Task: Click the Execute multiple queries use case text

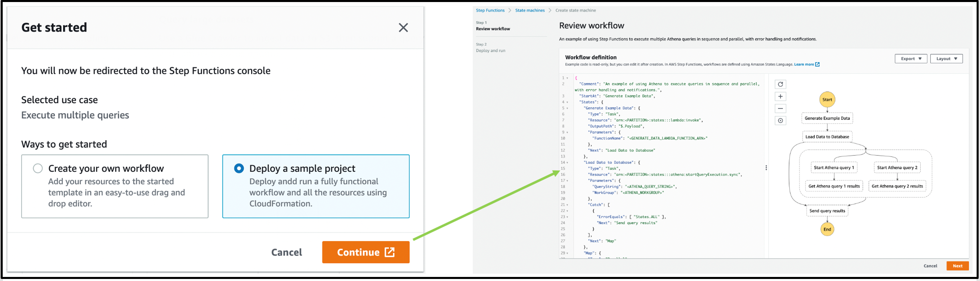Action: [75, 115]
